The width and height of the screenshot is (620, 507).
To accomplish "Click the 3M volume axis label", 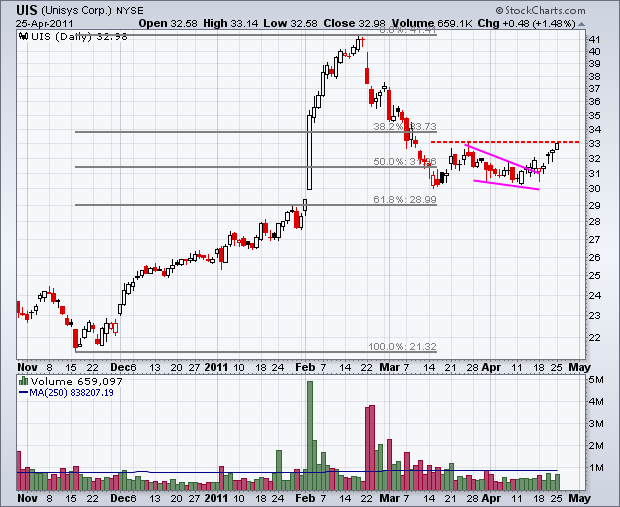I will [x=596, y=424].
